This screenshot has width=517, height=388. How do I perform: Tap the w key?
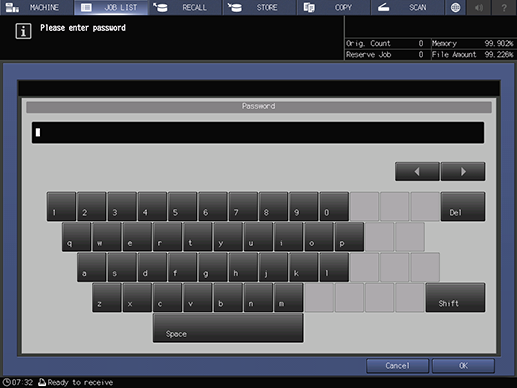pyautogui.click(x=107, y=237)
